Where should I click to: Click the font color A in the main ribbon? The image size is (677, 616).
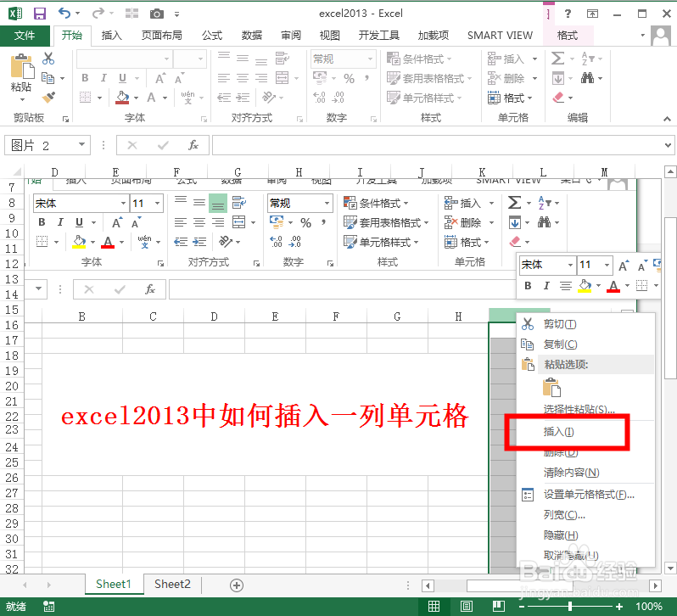[x=151, y=97]
